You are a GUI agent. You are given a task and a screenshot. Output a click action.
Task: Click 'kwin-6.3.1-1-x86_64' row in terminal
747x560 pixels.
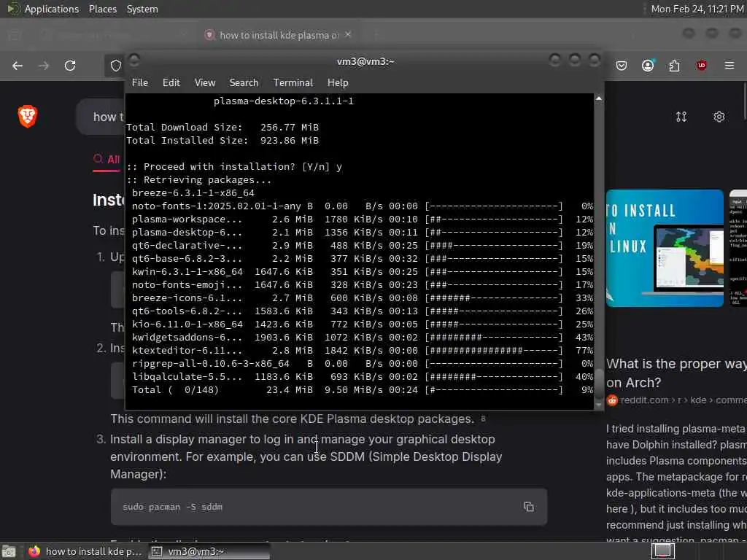363,271
